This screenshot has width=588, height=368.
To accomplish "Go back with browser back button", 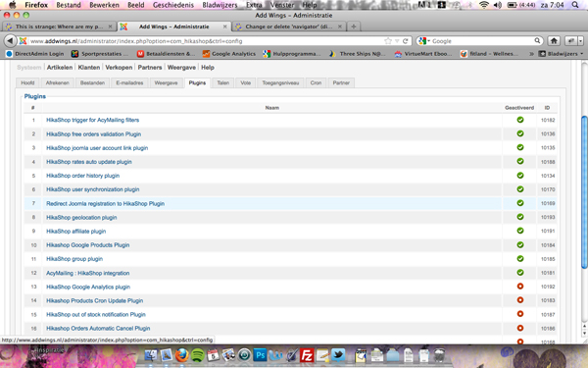I will point(10,41).
